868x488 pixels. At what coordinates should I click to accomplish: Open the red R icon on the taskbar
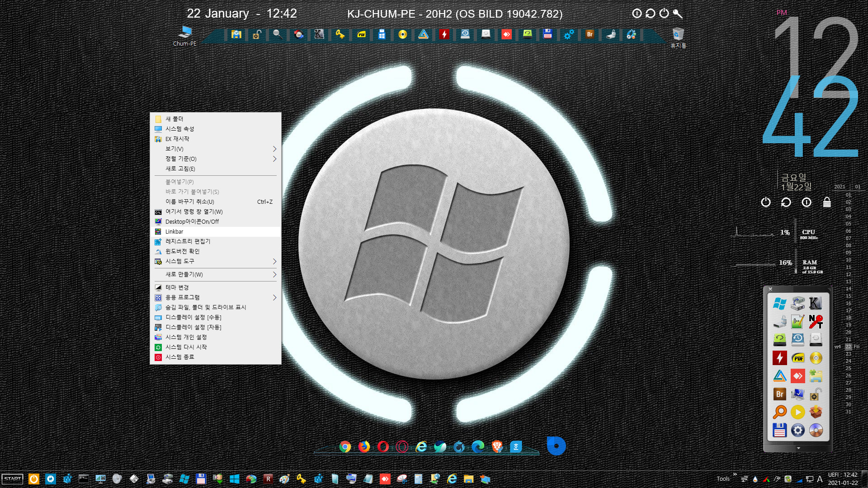(268, 479)
